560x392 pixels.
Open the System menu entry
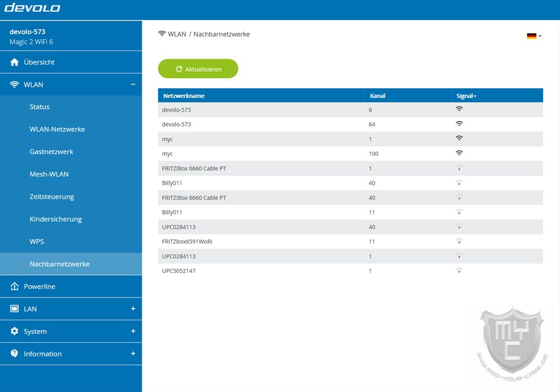71,332
